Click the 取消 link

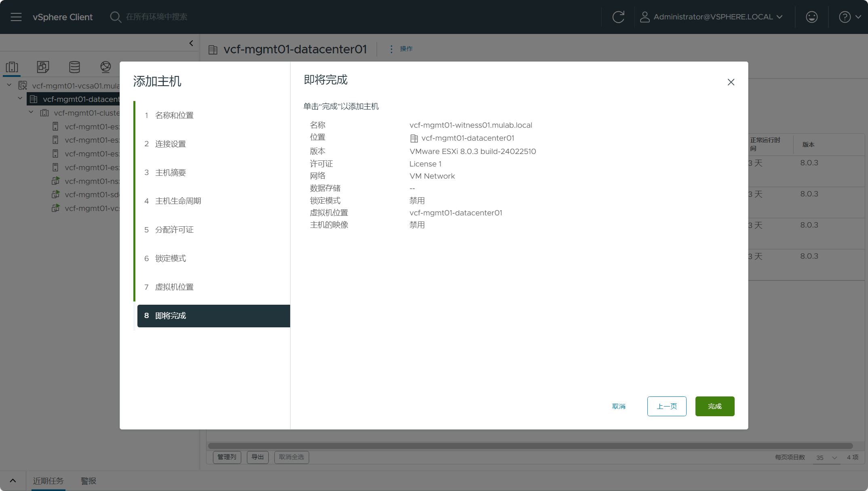point(619,406)
